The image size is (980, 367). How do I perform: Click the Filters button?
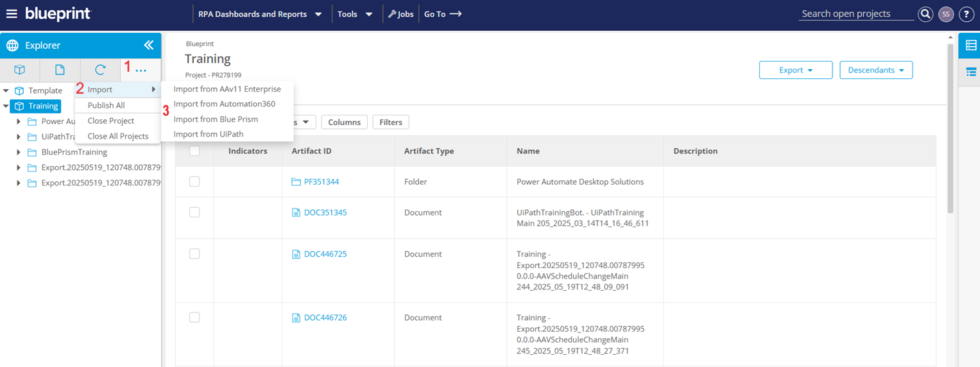point(390,122)
